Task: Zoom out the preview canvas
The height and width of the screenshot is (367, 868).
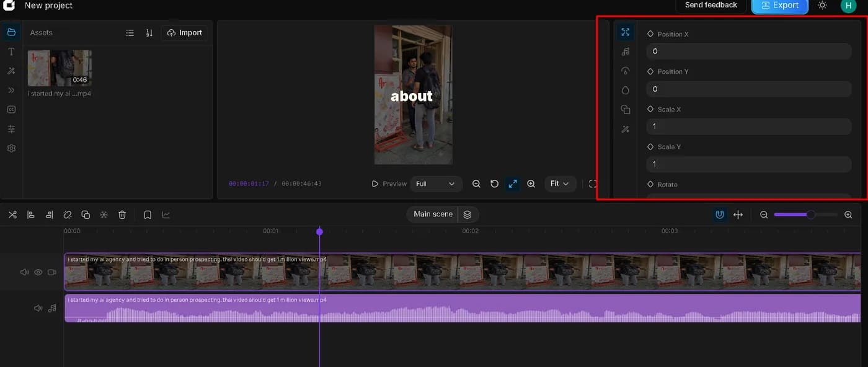Action: coord(476,183)
